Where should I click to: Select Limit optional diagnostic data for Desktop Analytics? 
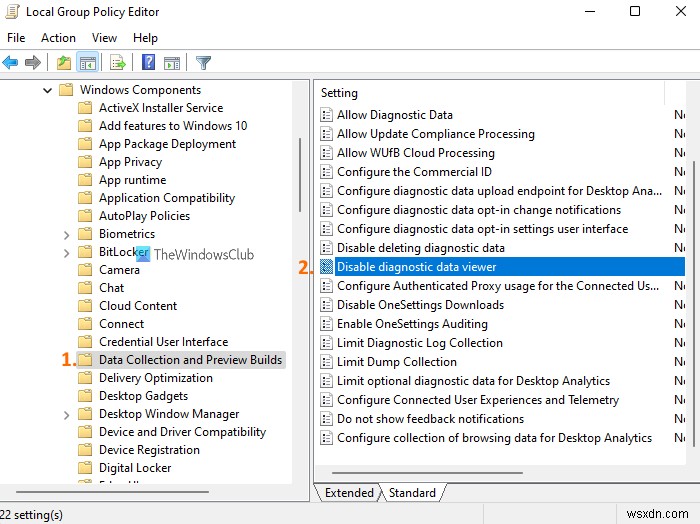point(473,381)
